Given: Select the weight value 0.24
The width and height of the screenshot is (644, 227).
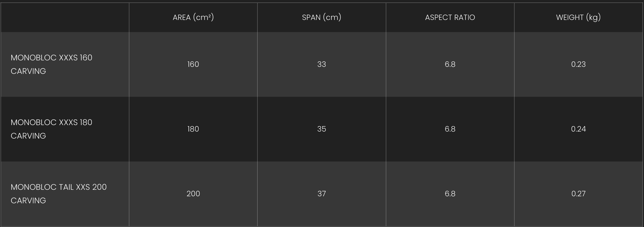Looking at the screenshot, I should click(578, 129).
